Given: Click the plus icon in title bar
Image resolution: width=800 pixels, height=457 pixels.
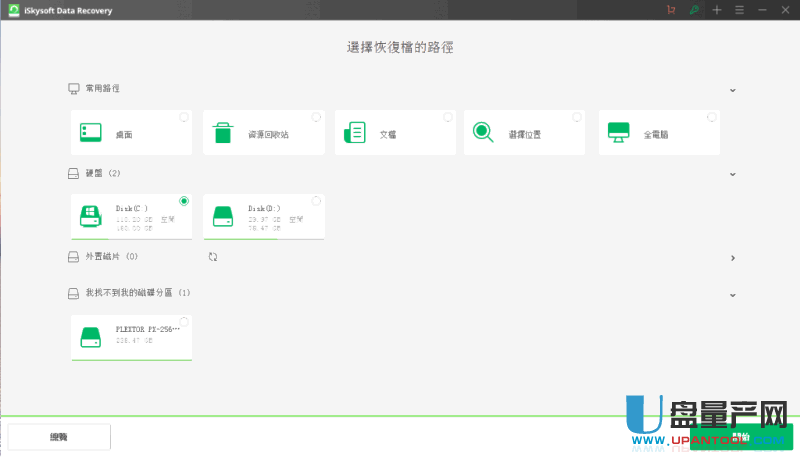Looking at the screenshot, I should point(716,10).
